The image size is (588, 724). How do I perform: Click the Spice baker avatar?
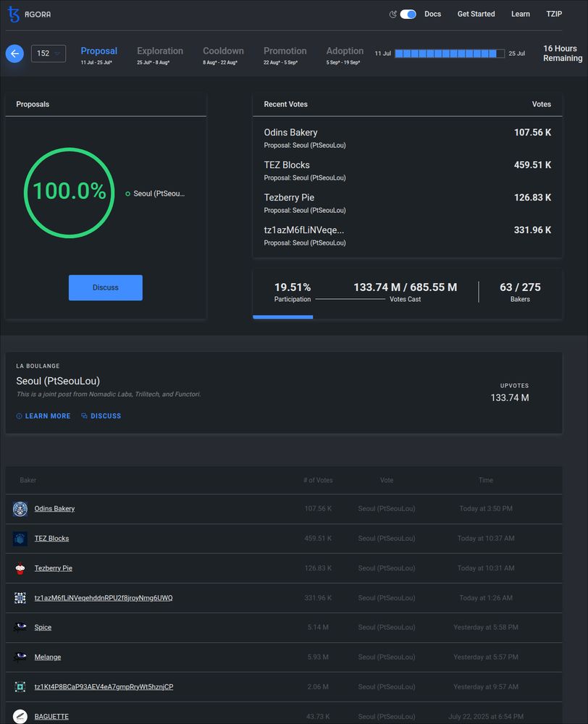coord(20,628)
